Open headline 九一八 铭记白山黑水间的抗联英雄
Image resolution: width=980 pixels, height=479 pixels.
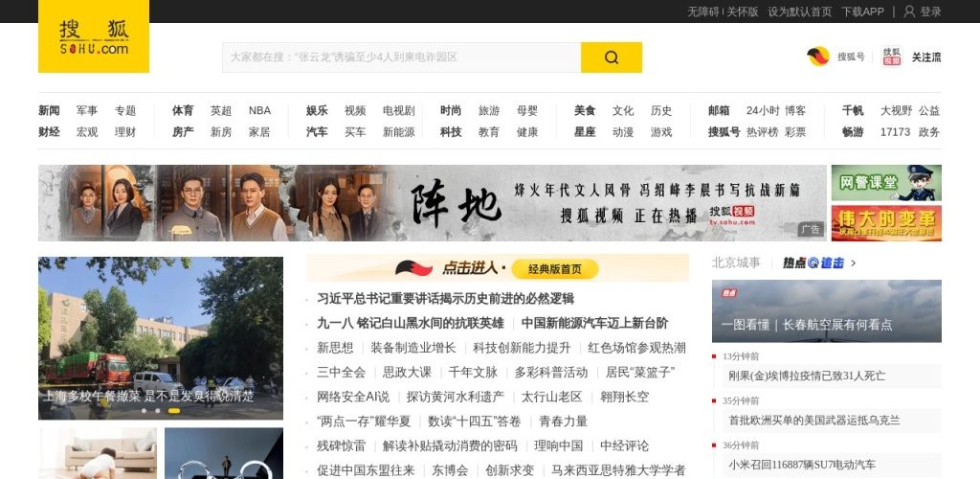tap(410, 323)
